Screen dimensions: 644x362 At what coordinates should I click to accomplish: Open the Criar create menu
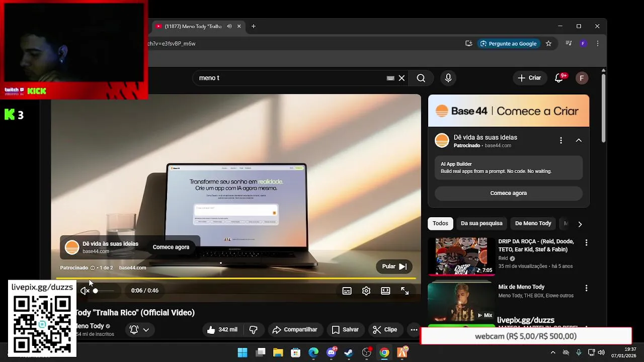(529, 78)
